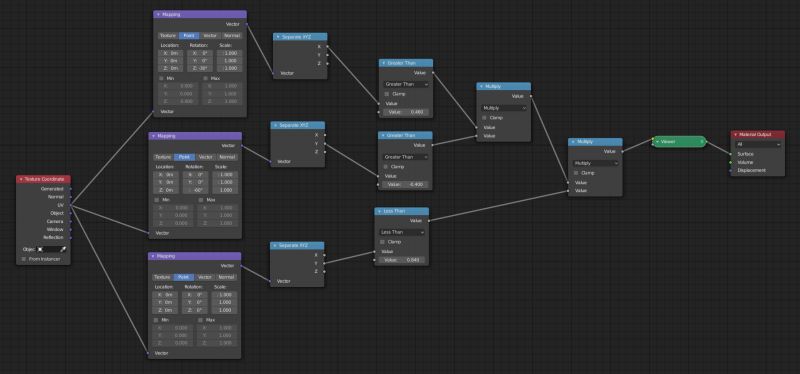This screenshot has height=374, width=800.
Task: Open operation dropdown in Greater Than node valued 0.460
Action: pyautogui.click(x=406, y=84)
